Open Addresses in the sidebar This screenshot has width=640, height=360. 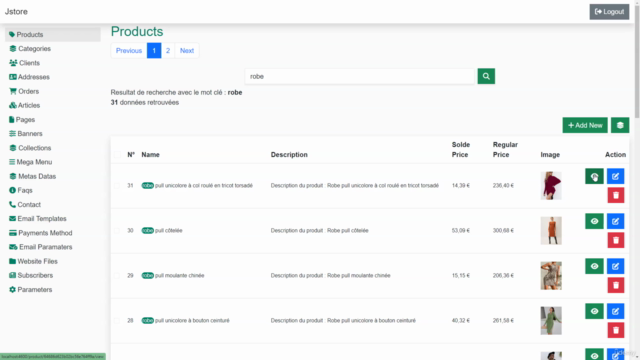click(x=53, y=77)
